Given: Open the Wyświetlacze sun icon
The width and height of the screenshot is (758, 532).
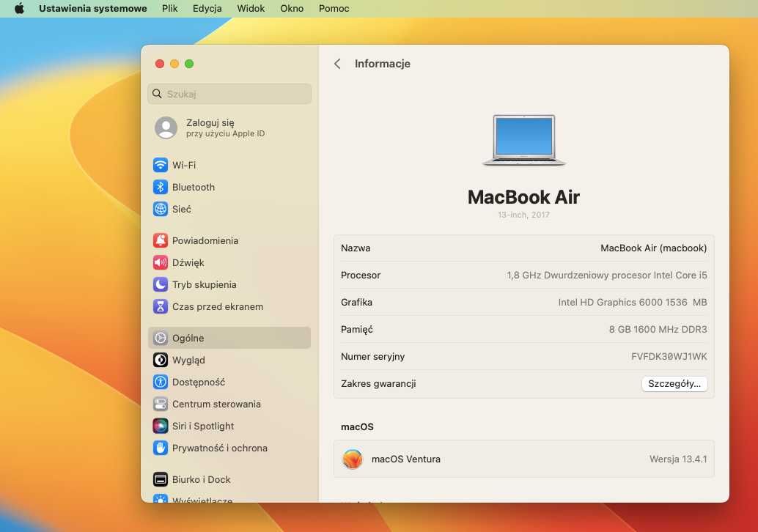Looking at the screenshot, I should (x=161, y=498).
